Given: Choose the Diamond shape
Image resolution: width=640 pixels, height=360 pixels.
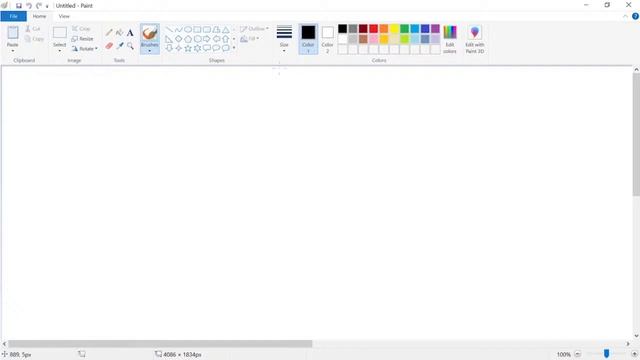Looking at the screenshot, I should (178, 39).
